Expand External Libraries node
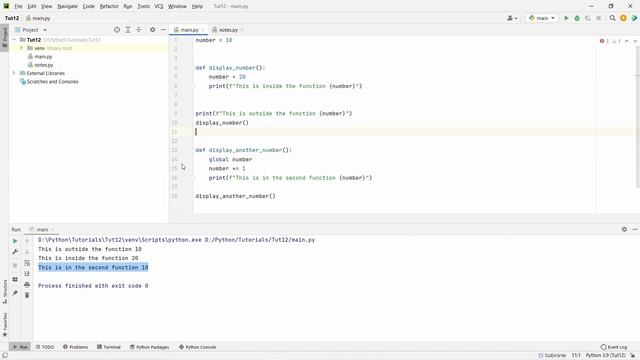Screen dimensions: 640x360 coord(14,73)
